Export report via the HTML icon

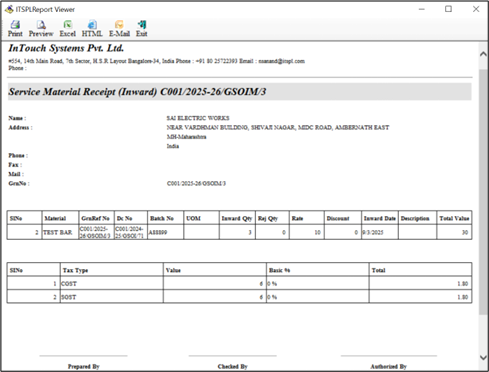point(92,25)
